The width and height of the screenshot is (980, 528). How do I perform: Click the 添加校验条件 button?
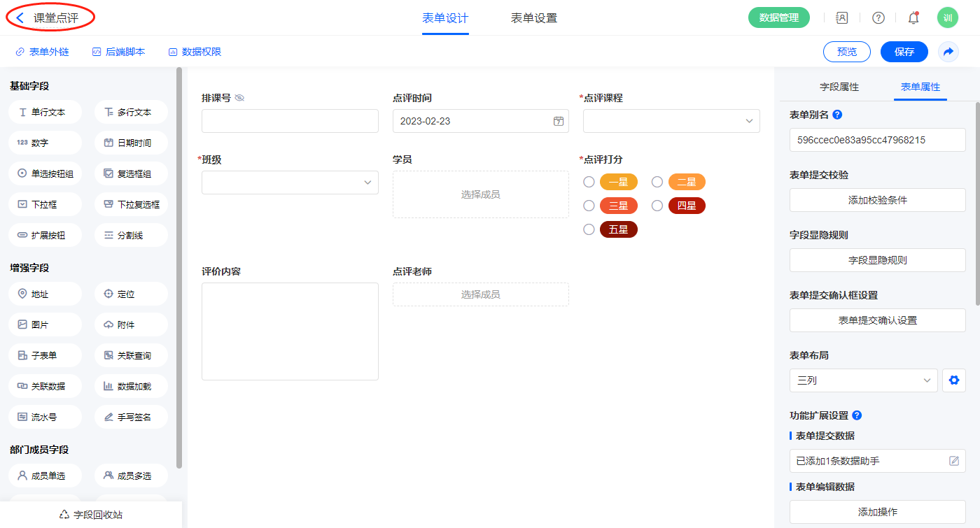coord(877,200)
